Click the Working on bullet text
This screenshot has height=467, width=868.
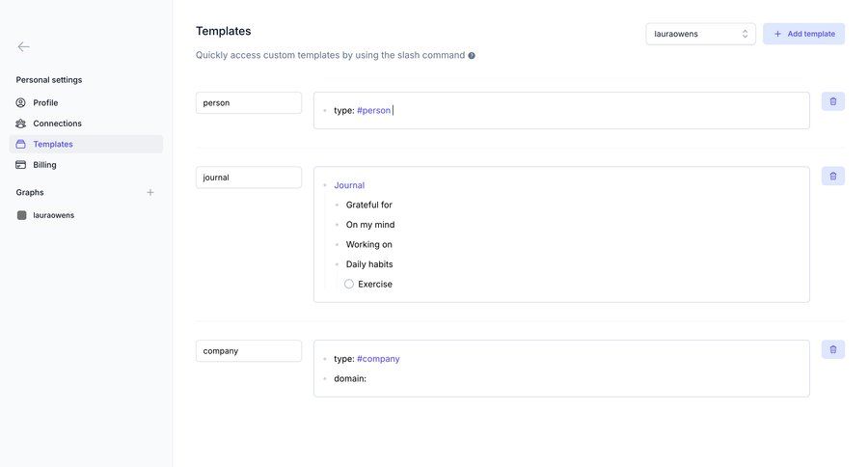(368, 244)
